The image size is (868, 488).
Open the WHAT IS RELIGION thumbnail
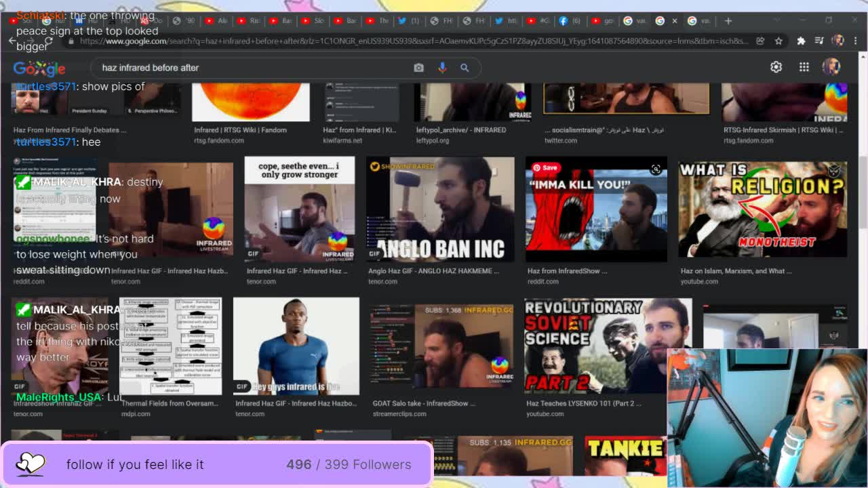(762, 209)
